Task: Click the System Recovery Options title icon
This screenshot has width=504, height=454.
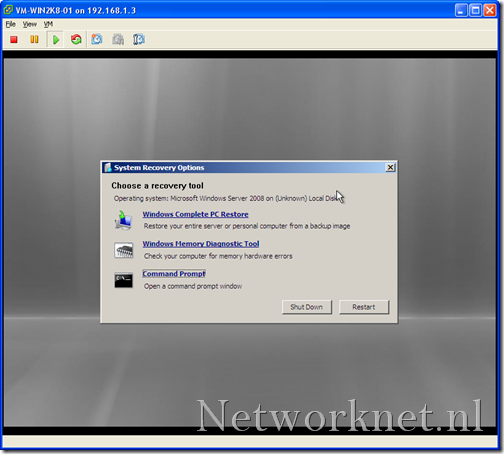Action: coord(108,167)
